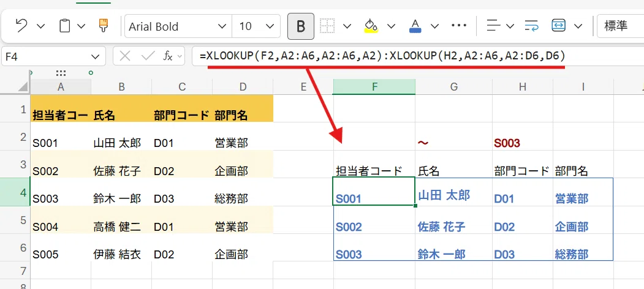Expand the alignment options arrow
The image size is (644, 289).
point(510,27)
